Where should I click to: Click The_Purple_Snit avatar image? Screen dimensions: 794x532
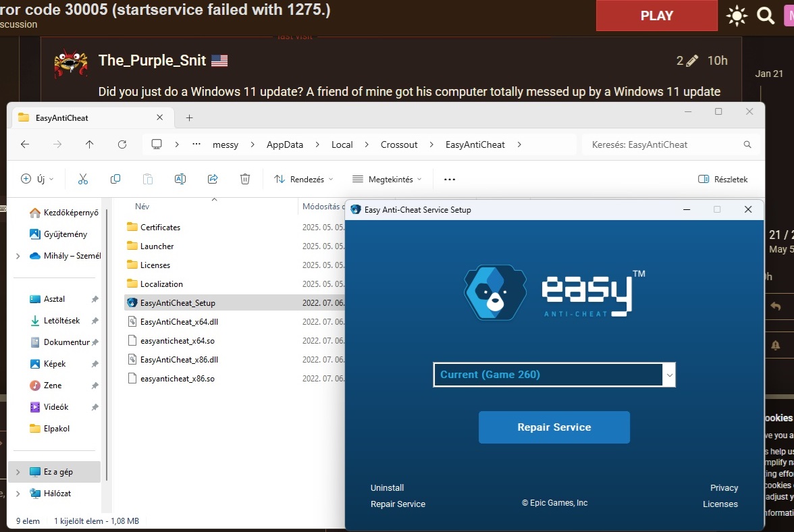click(x=71, y=63)
